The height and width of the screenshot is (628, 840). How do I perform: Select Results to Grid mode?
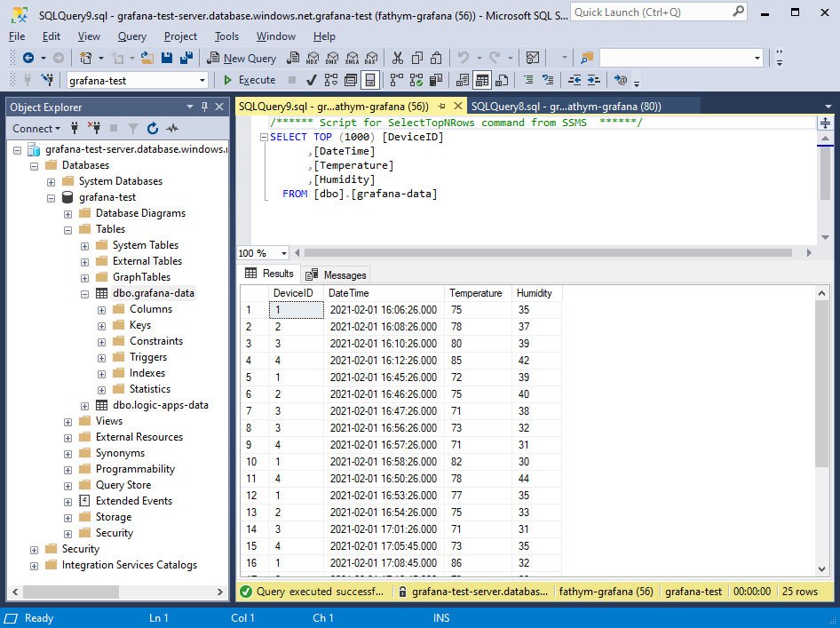click(482, 80)
